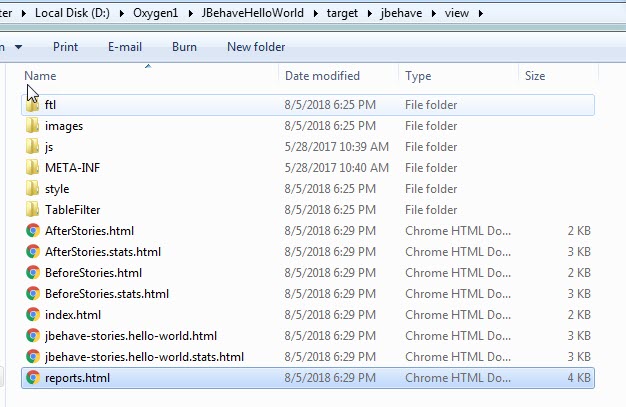Select the images folder name
626x407 pixels.
pyautogui.click(x=64, y=126)
